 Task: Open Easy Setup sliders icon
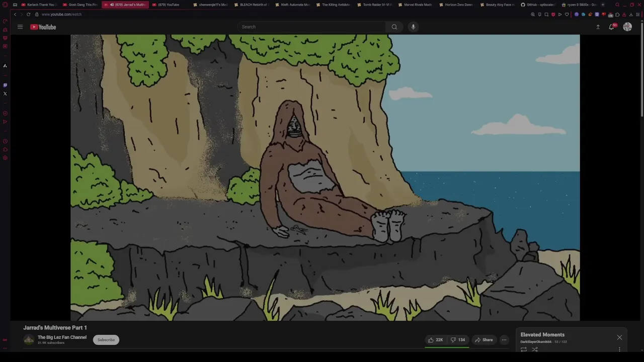(x=637, y=15)
